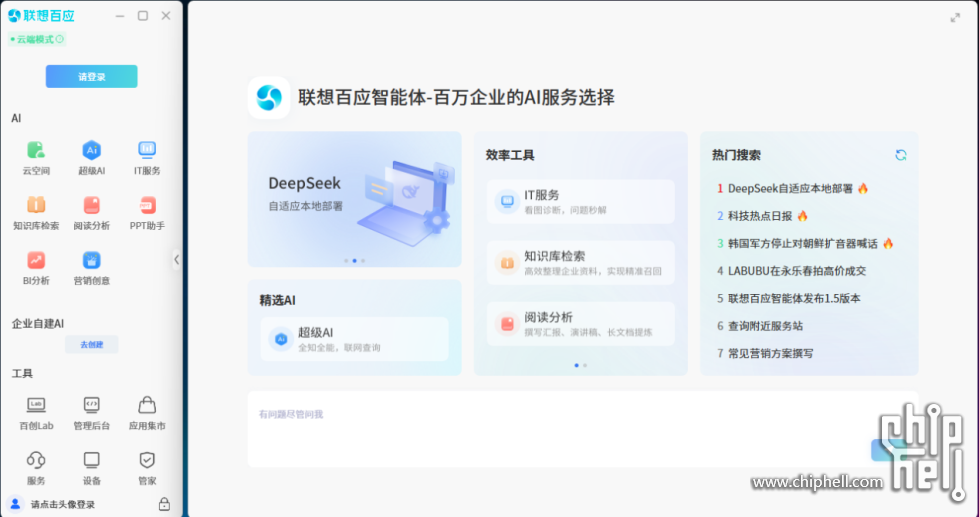Select hot search 韩国军方停止对朝鲜扩音器喊话

click(x=803, y=244)
